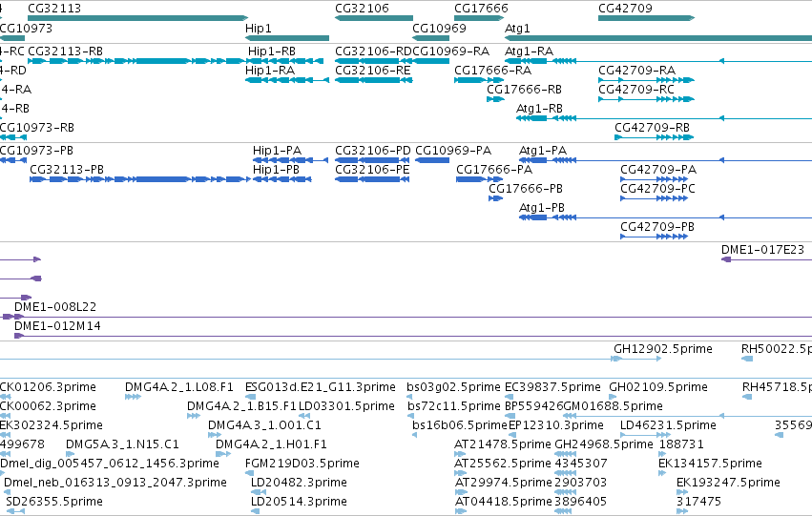Select the LD20482.3prime EST label

(x=299, y=483)
